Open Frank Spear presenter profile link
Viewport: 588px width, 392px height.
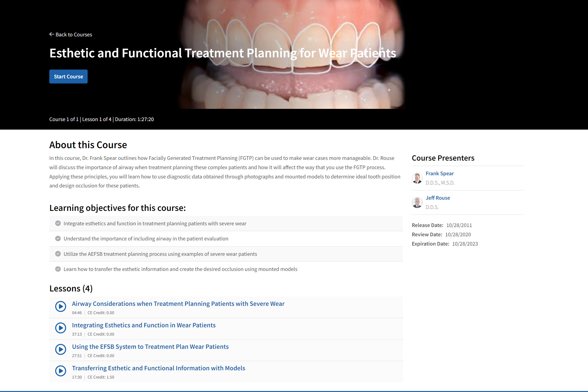tap(440, 173)
